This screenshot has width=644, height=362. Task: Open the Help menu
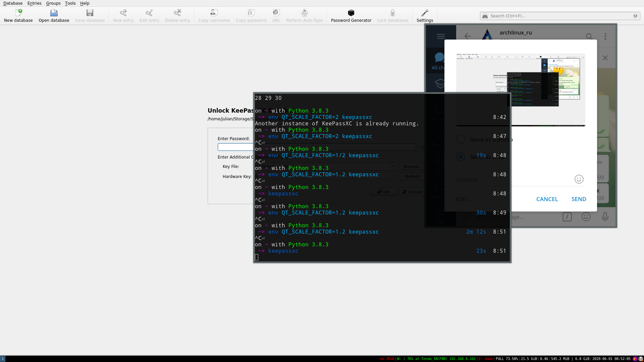click(85, 3)
